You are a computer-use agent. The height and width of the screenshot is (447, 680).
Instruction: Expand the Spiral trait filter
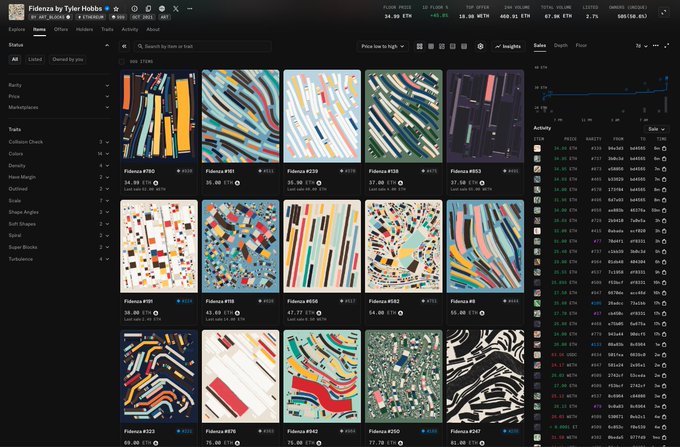tap(59, 235)
